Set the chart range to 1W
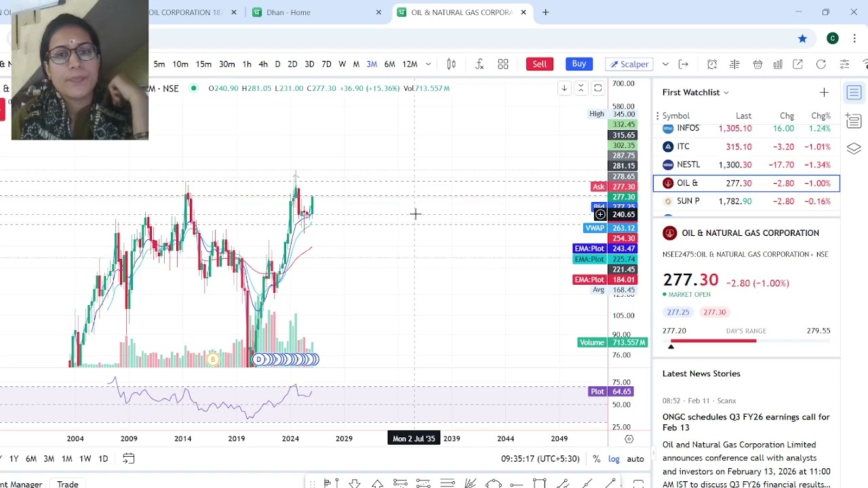The width and height of the screenshot is (868, 488). tap(85, 459)
